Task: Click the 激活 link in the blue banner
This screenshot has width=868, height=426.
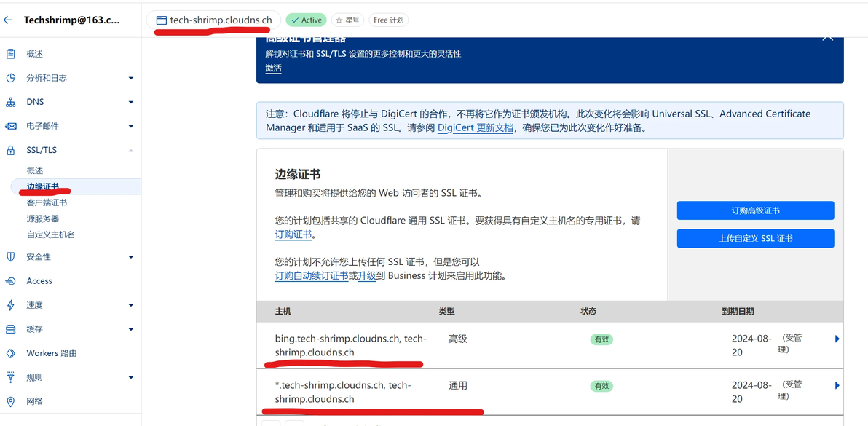Action: pos(273,68)
